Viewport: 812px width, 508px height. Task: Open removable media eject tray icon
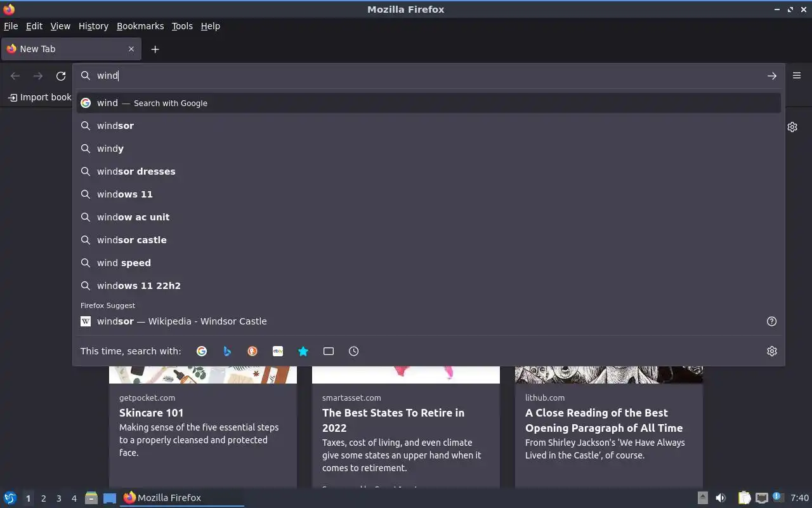coord(703,498)
